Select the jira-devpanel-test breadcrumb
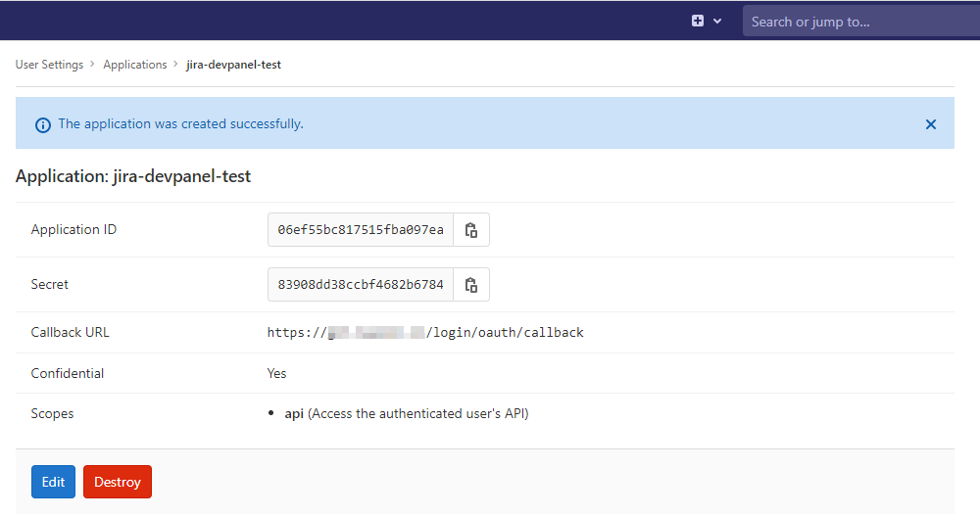The image size is (980, 517). click(x=234, y=65)
